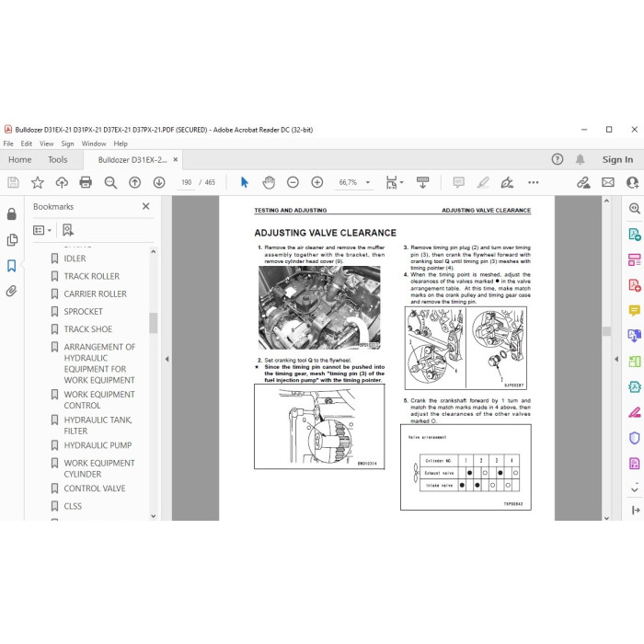Open the security lock panel

click(x=11, y=213)
